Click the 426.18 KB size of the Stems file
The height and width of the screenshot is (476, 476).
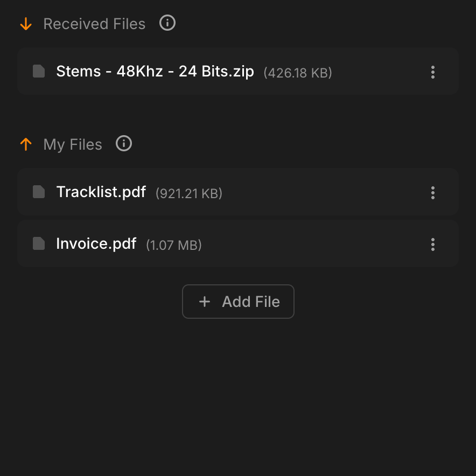298,73
